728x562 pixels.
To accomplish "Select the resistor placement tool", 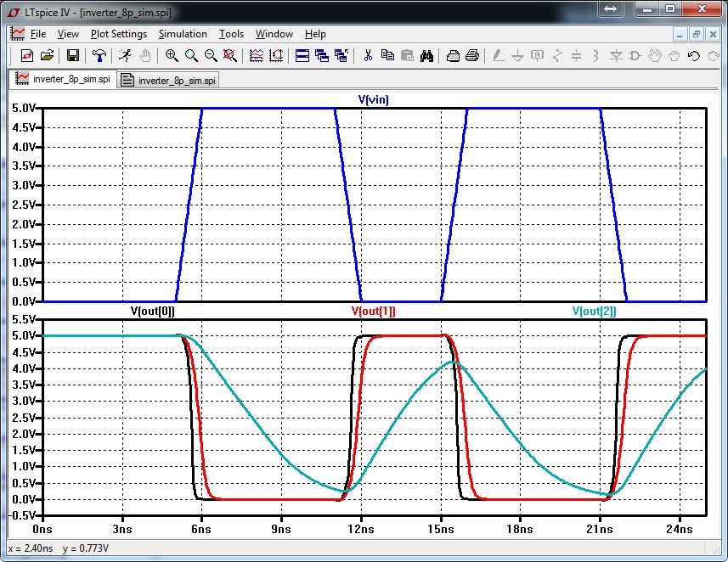I will [556, 55].
